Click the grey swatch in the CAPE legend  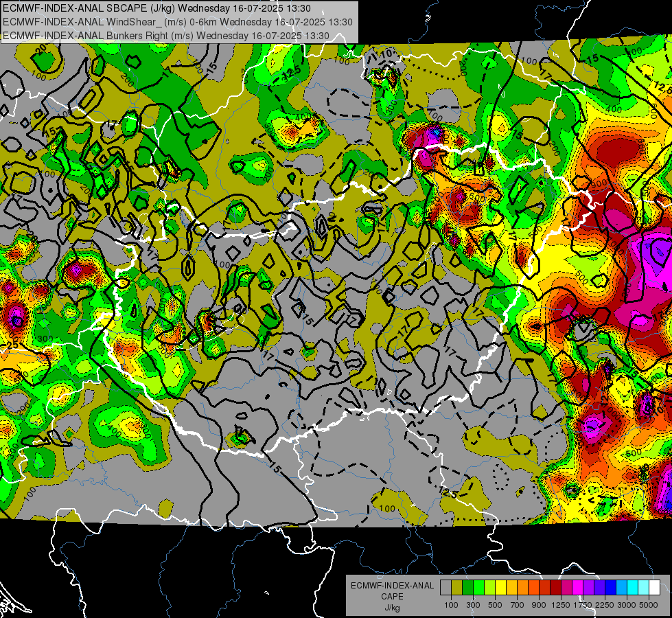tap(445, 588)
